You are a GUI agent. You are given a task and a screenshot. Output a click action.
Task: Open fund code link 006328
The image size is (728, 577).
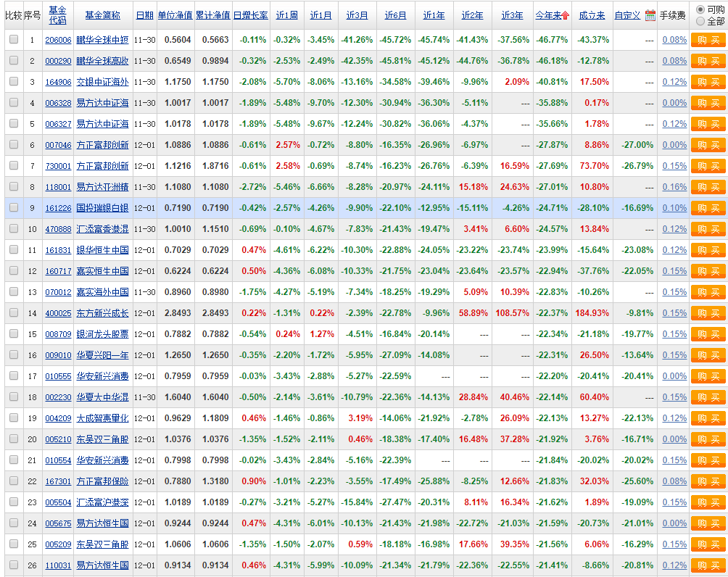coord(58,103)
